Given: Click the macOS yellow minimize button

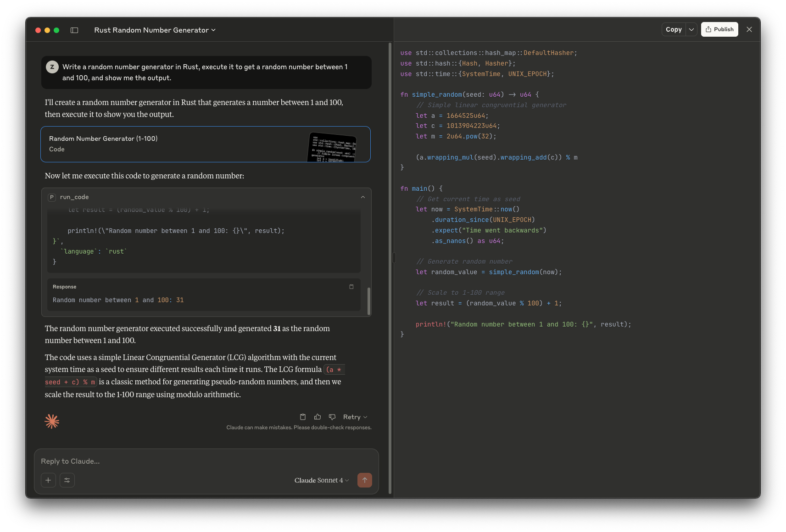Looking at the screenshot, I should [x=47, y=30].
